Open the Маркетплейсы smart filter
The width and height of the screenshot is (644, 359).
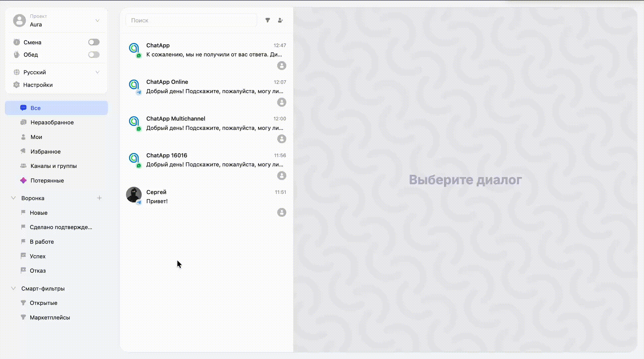[50, 317]
